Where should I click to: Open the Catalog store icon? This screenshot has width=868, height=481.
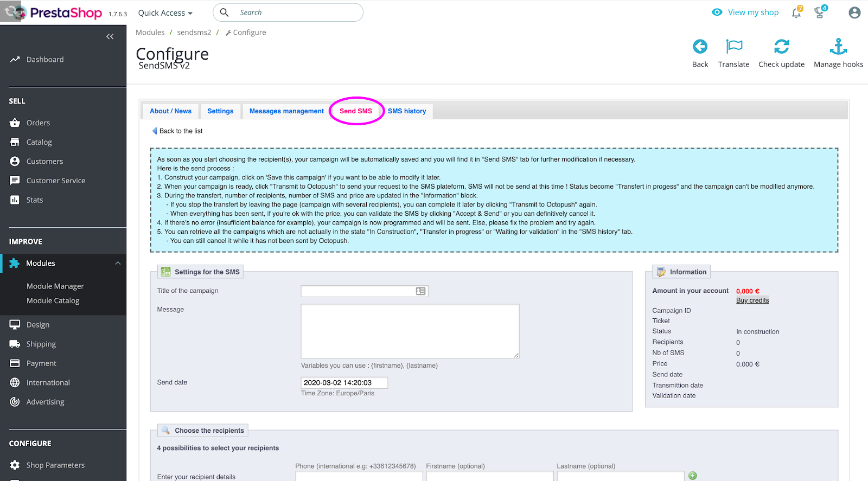15,142
